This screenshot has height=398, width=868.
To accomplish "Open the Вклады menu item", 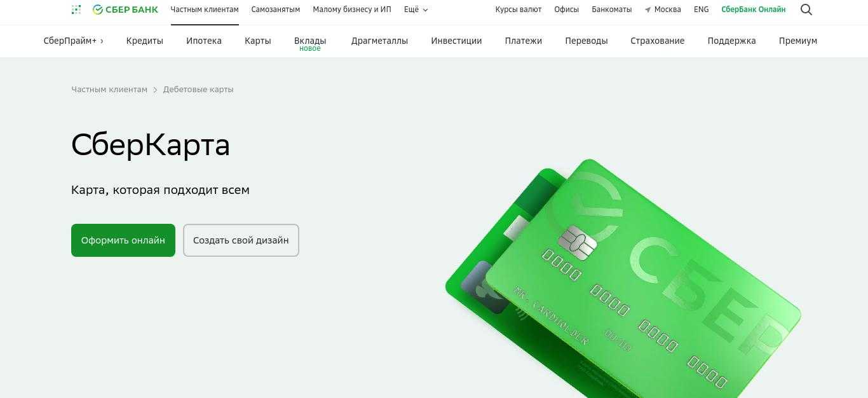I will coord(310,41).
